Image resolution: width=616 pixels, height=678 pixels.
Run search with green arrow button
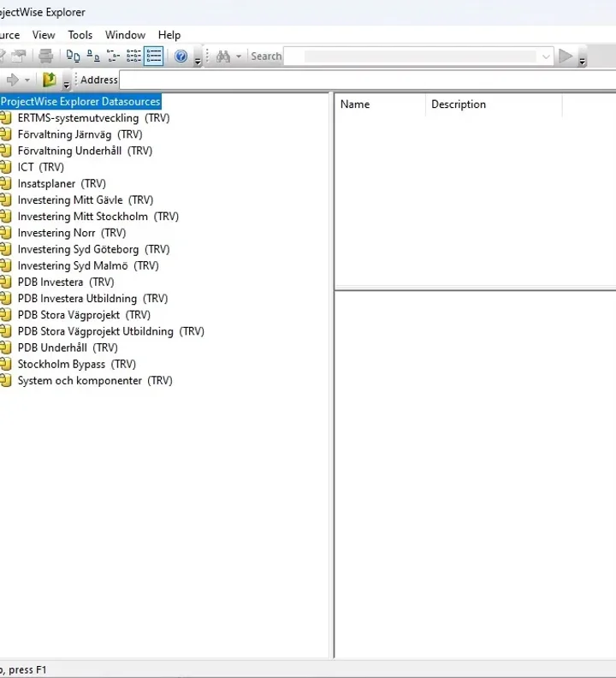point(566,56)
